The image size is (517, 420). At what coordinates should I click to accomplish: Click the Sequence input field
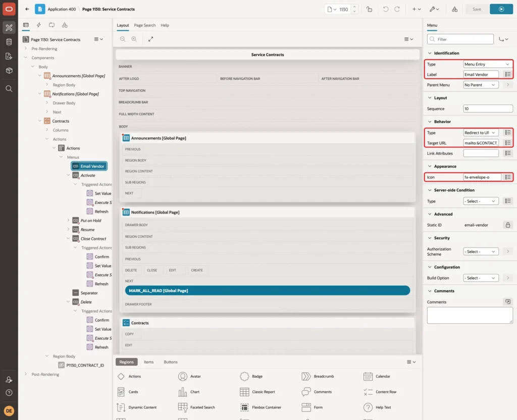pos(488,109)
